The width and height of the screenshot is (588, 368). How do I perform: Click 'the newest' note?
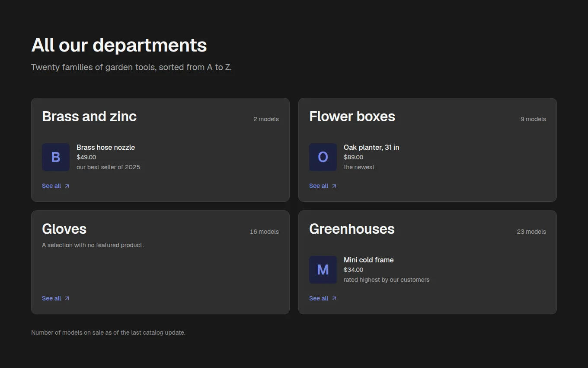click(x=359, y=167)
